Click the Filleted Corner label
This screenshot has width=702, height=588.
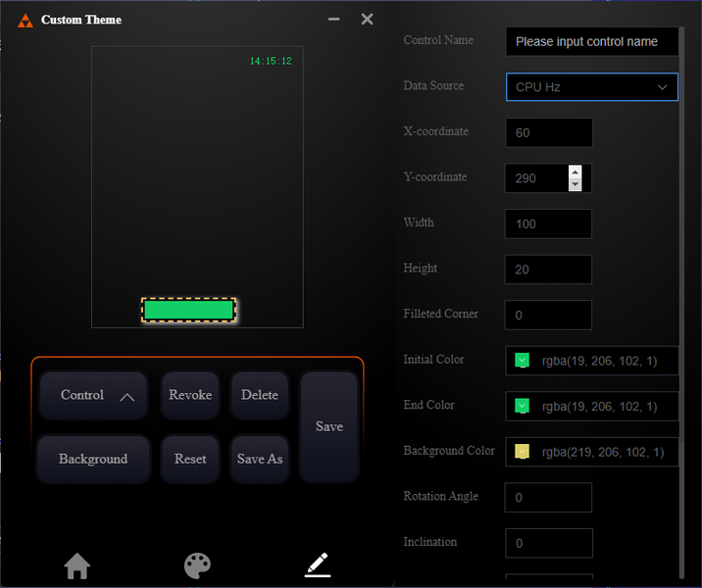pos(440,314)
